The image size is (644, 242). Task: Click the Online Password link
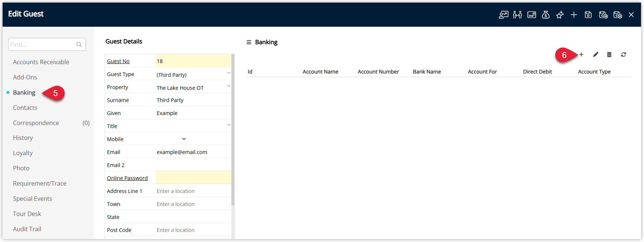[x=127, y=178]
